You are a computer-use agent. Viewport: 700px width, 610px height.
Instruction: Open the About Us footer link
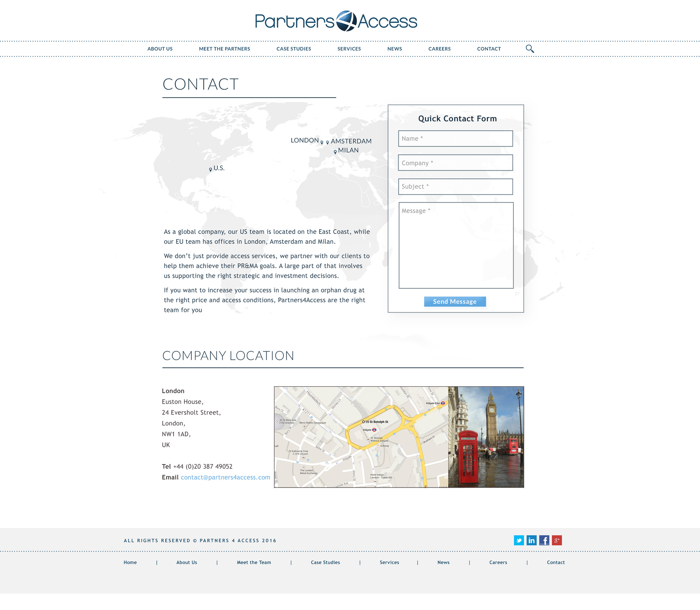tap(187, 562)
